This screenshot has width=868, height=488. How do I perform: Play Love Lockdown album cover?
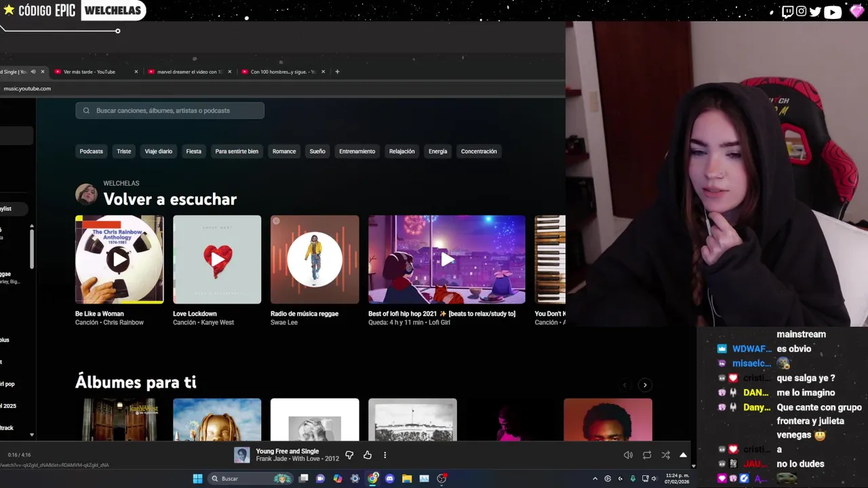click(x=217, y=259)
